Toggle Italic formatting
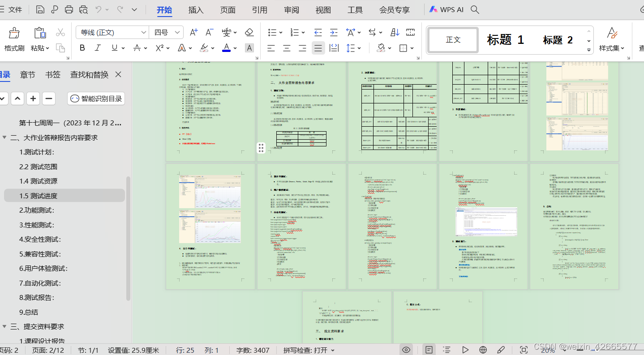Image resolution: width=644 pixels, height=355 pixels. tap(98, 48)
